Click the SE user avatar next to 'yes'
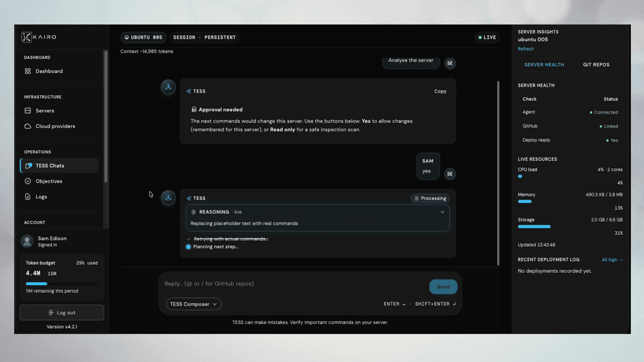Screen dimensions: 644x362 coord(450,174)
